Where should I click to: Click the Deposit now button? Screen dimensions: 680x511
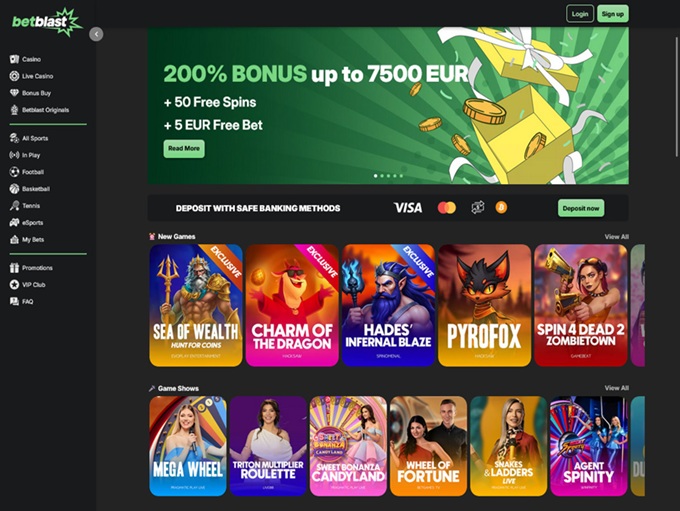coord(581,208)
